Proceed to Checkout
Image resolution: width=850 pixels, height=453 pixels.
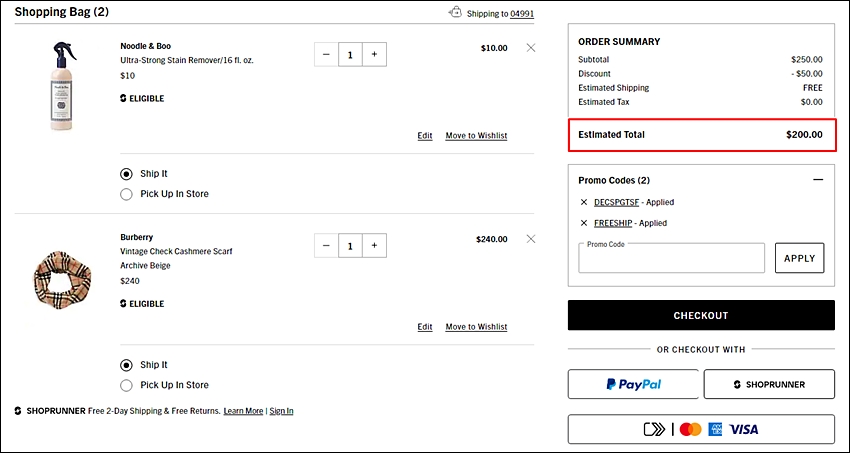point(701,315)
